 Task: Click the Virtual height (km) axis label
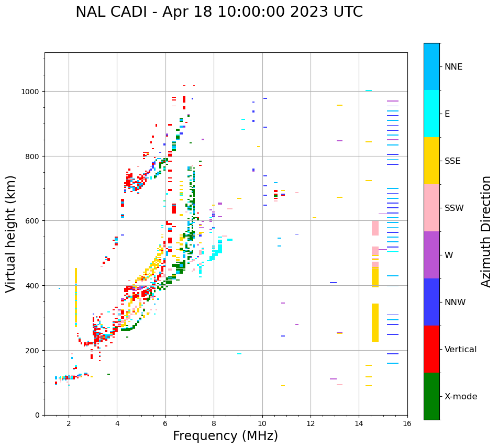click(11, 233)
